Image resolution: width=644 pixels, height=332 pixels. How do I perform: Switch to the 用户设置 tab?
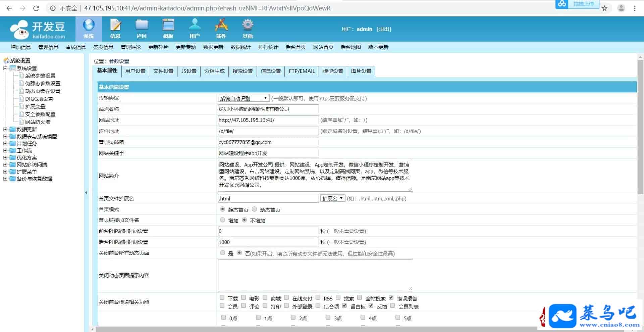pos(135,71)
